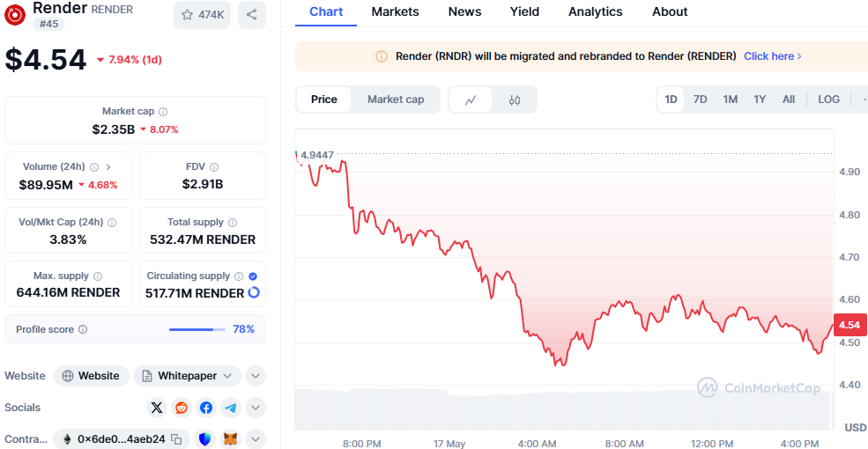868x449 pixels.
Task: Click the share icon next to watchlist
Action: tap(252, 15)
